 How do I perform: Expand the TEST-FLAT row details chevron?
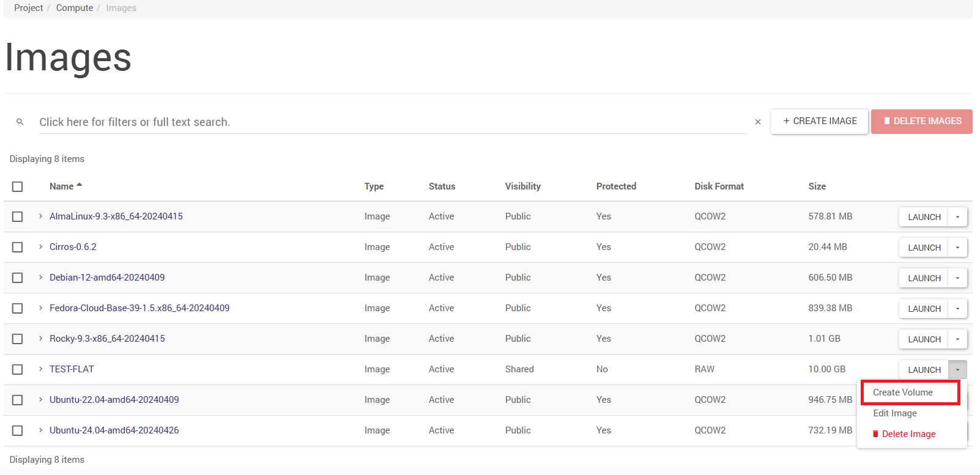[40, 369]
